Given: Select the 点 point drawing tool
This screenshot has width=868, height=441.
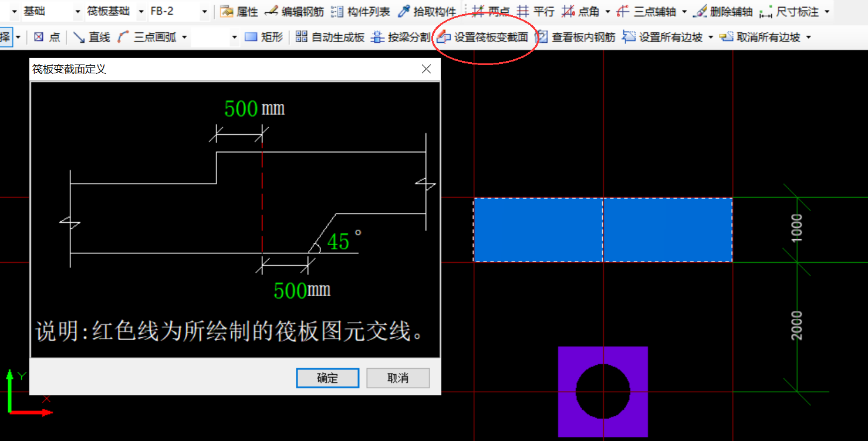Looking at the screenshot, I should (x=47, y=38).
